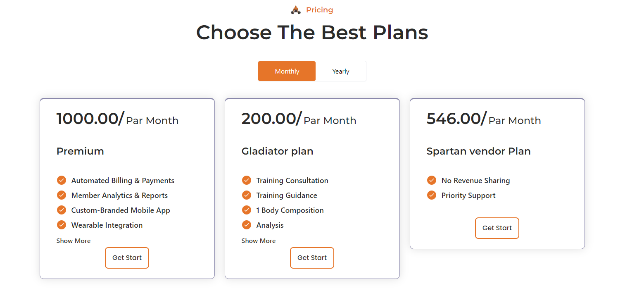Click checkmark icon beside Custom-Branded Mobile App

coord(62,210)
